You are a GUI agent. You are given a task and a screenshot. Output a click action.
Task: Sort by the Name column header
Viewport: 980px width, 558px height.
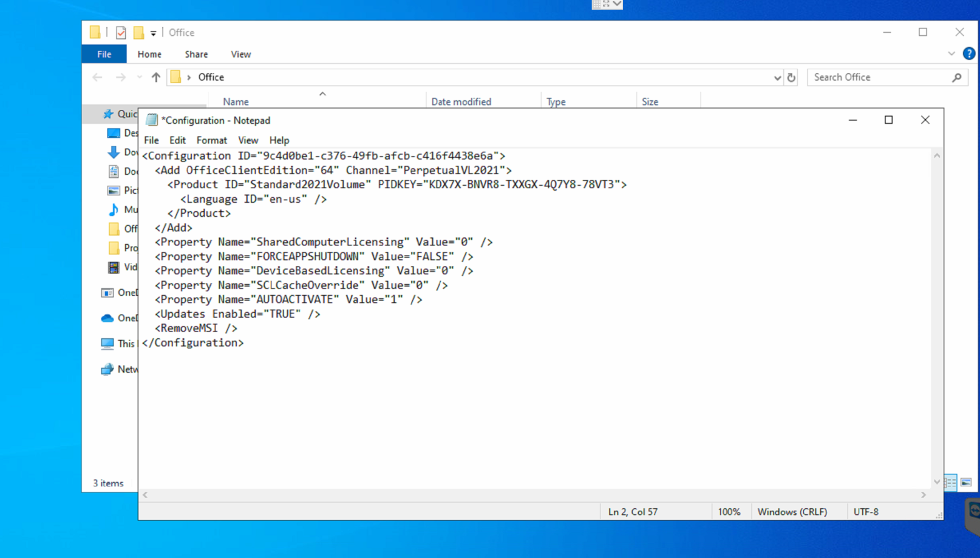click(236, 101)
